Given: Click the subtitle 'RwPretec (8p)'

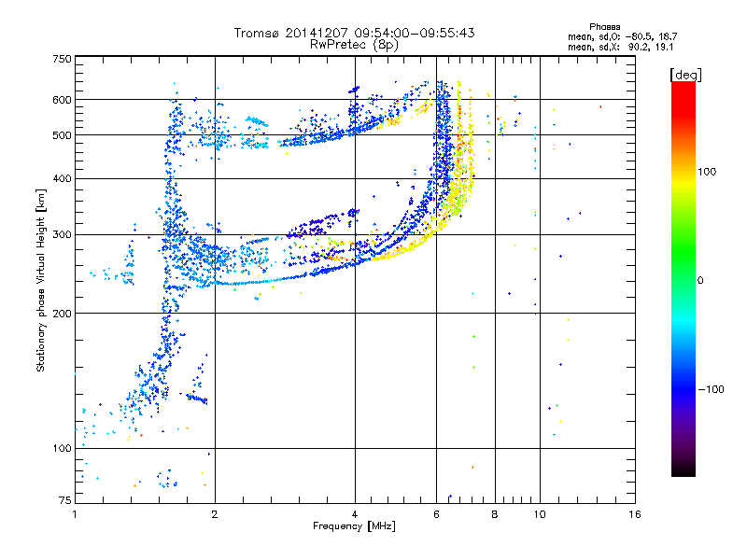Looking at the screenshot, I should (354, 45).
